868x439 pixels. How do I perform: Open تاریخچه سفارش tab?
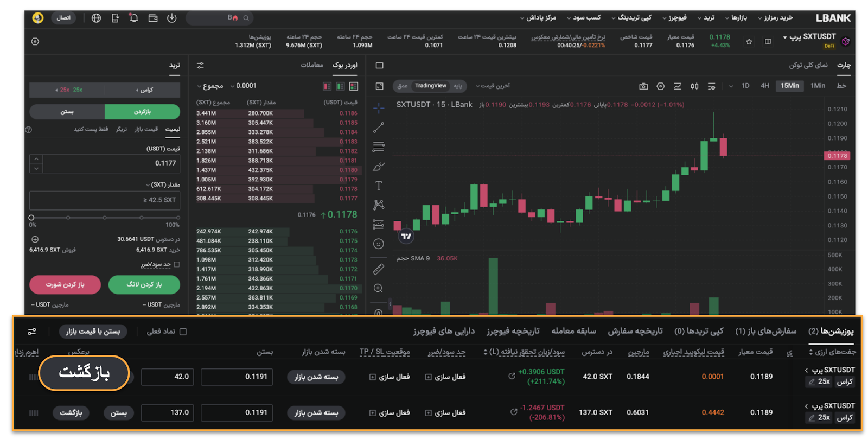point(635,331)
